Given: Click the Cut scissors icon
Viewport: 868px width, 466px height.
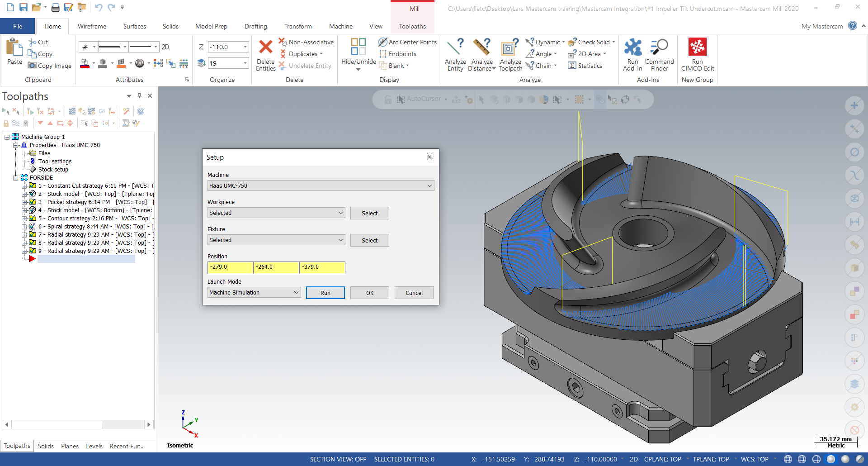Looking at the screenshot, I should [x=32, y=42].
